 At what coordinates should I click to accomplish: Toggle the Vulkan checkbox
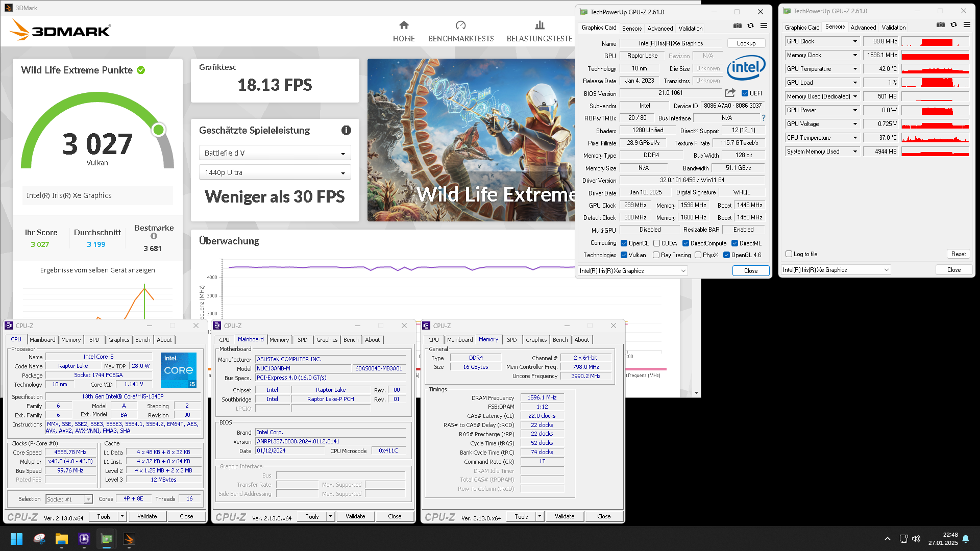click(624, 255)
